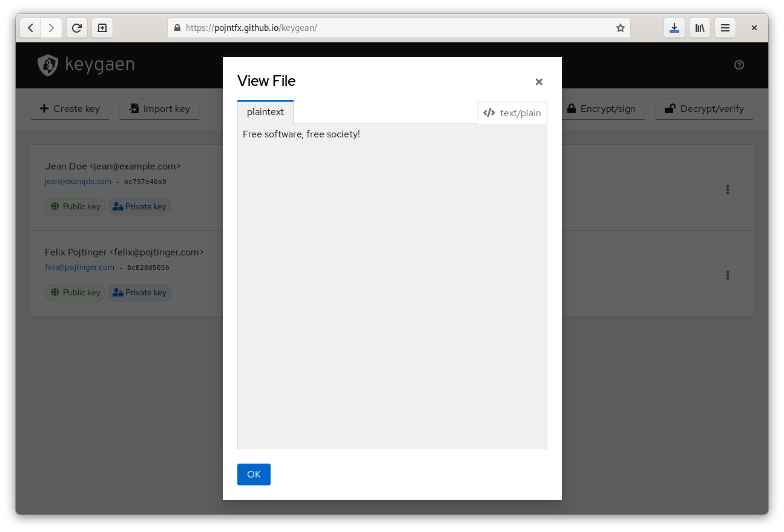Open the browser library icon
This screenshot has height=532, width=784.
(700, 28)
